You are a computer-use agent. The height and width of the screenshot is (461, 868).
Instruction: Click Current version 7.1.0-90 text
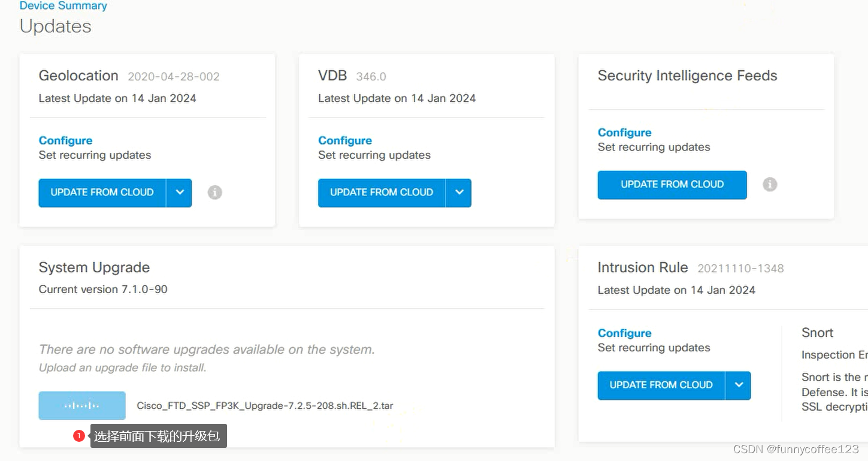pos(103,290)
